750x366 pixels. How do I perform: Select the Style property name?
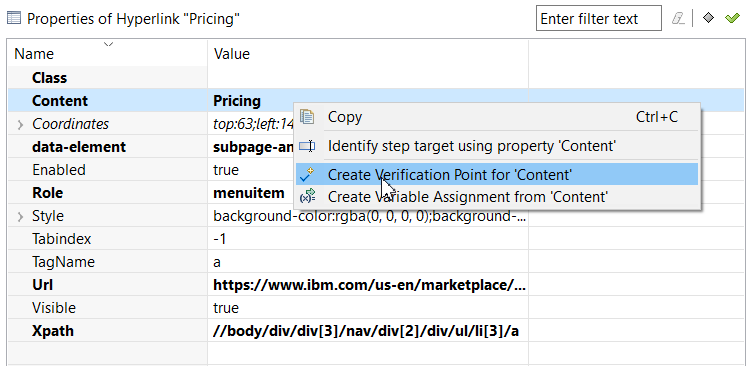pyautogui.click(x=48, y=216)
